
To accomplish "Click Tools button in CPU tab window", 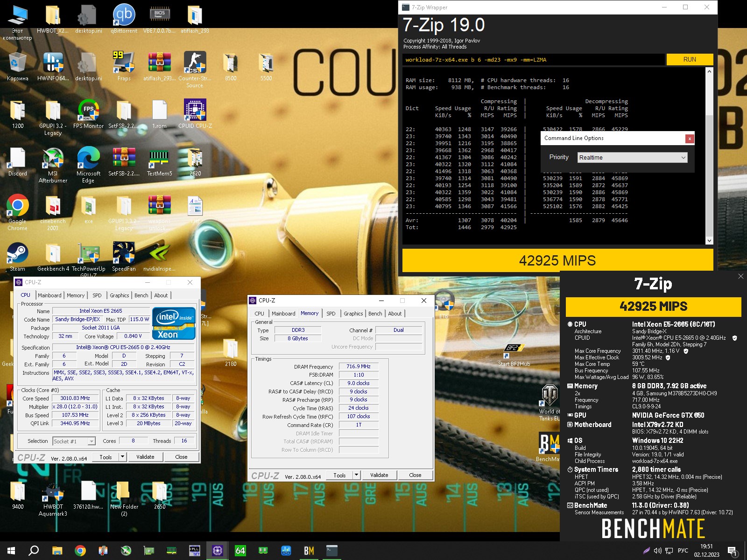I will [x=106, y=457].
